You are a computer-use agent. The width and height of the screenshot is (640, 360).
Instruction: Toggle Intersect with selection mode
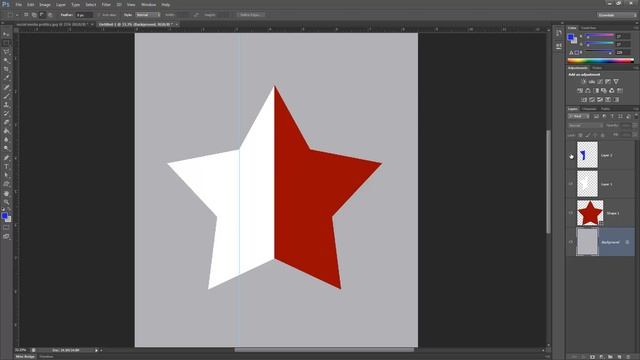(x=50, y=15)
